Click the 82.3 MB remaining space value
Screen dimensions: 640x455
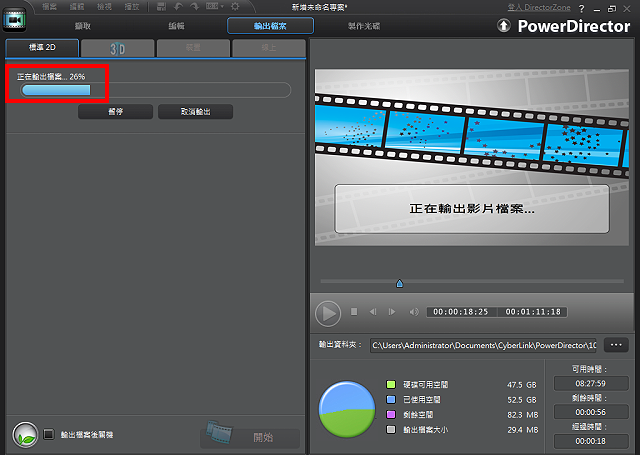click(x=523, y=415)
